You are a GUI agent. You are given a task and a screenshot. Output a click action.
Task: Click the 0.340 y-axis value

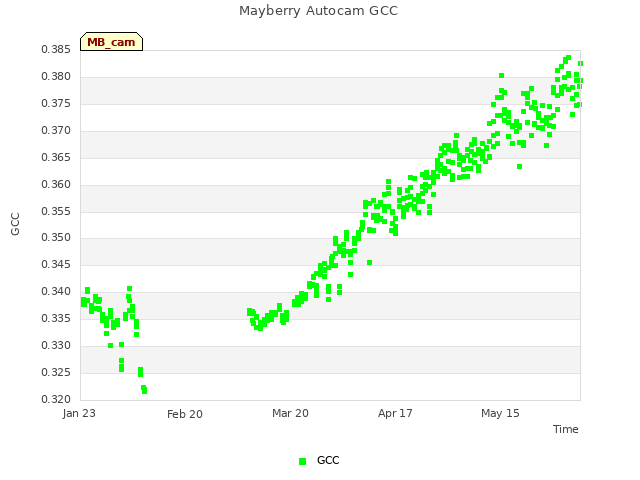click(x=56, y=291)
